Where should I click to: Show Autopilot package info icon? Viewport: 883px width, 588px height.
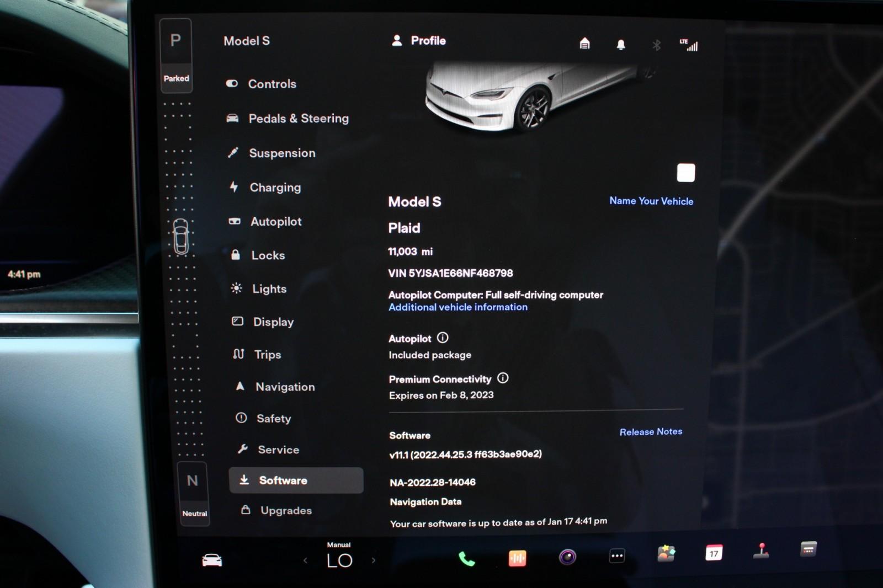coord(443,338)
